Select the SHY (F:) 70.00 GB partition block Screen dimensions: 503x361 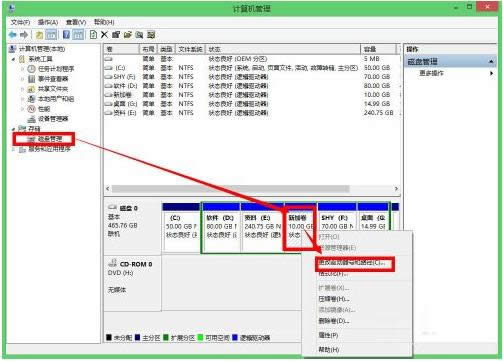[337, 217]
